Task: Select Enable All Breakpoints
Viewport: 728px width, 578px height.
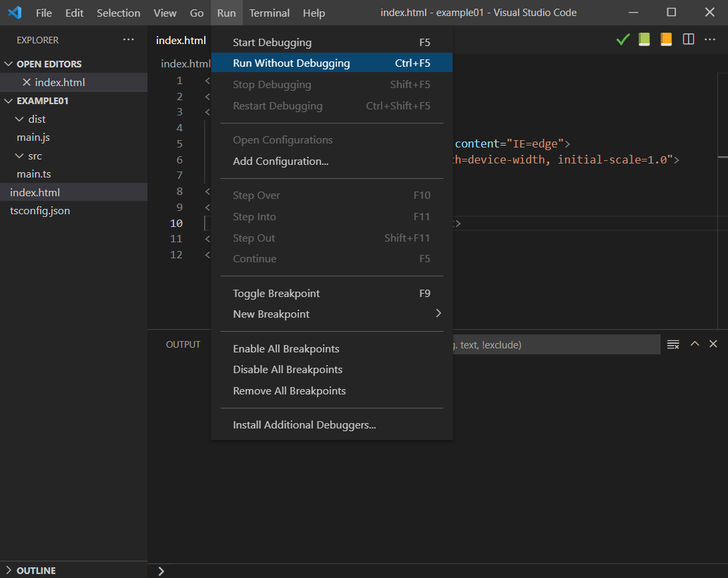Action: (x=332, y=348)
